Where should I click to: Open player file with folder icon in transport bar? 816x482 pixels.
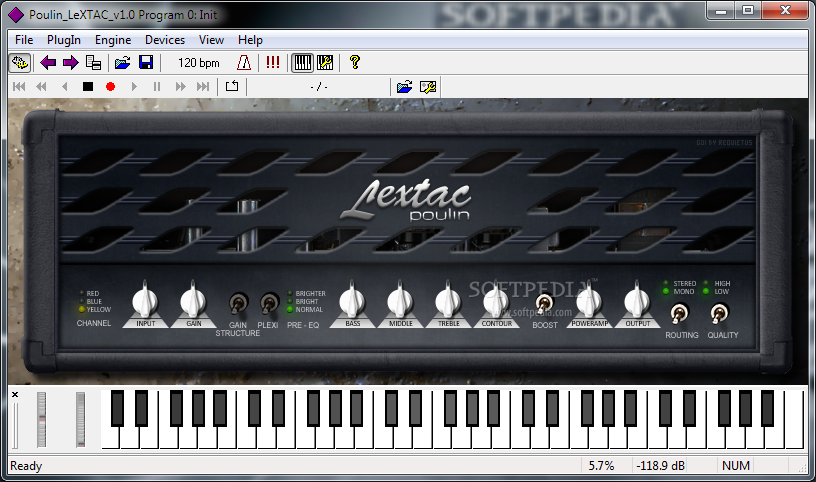coord(404,86)
